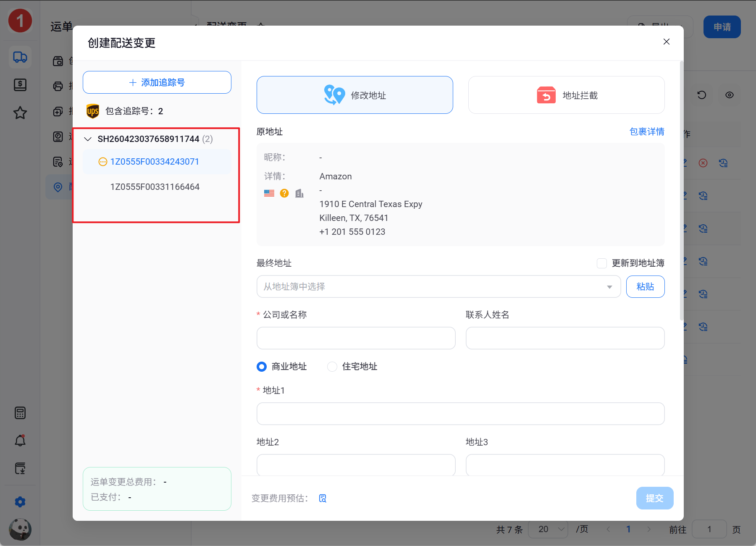Viewport: 756px width, 546px height.
Task: Click the UPS carrier logo
Action: click(93, 111)
